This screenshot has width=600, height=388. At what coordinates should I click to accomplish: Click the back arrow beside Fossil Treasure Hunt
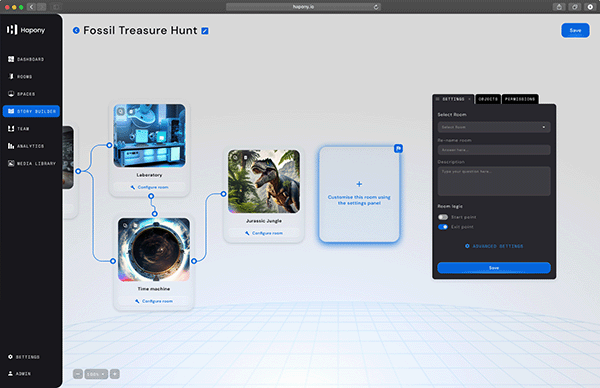coord(76,30)
